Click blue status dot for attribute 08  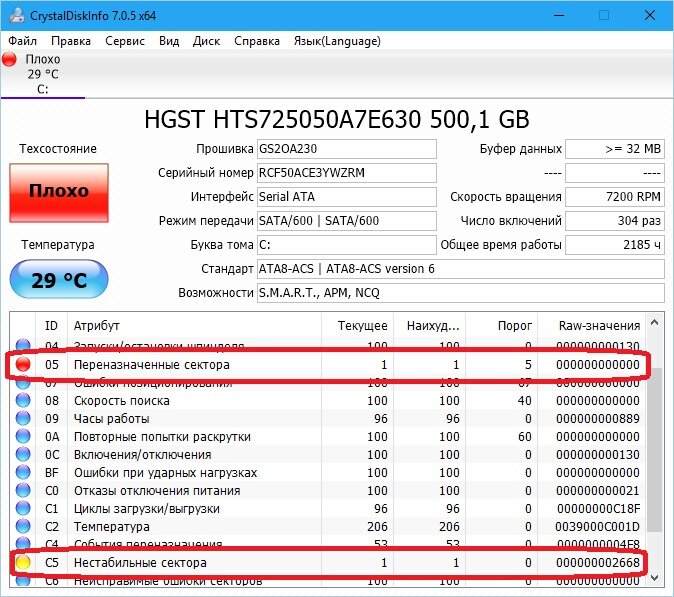point(23,401)
